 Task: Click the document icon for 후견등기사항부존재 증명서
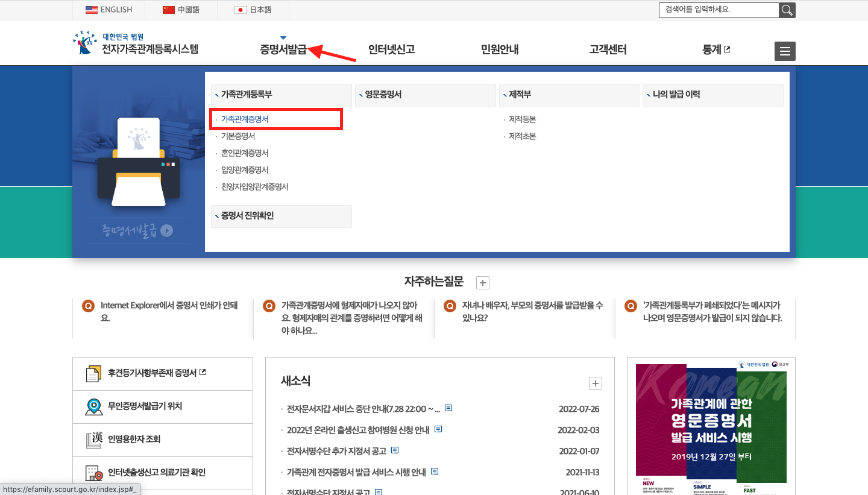(x=93, y=373)
